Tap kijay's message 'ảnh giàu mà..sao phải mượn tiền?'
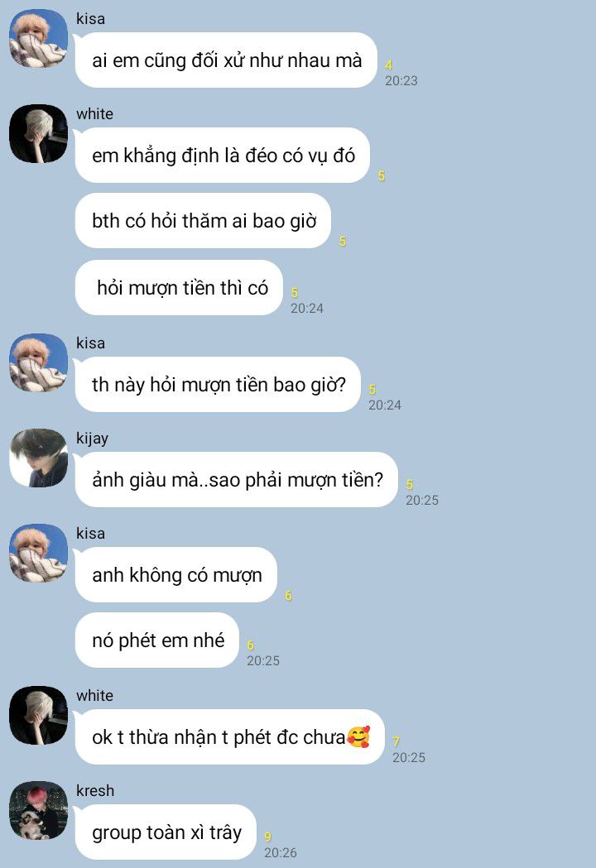The image size is (596, 868). (237, 480)
